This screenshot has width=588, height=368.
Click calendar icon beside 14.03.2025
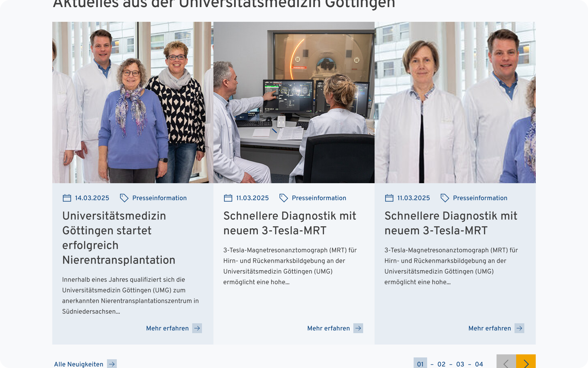[67, 198]
